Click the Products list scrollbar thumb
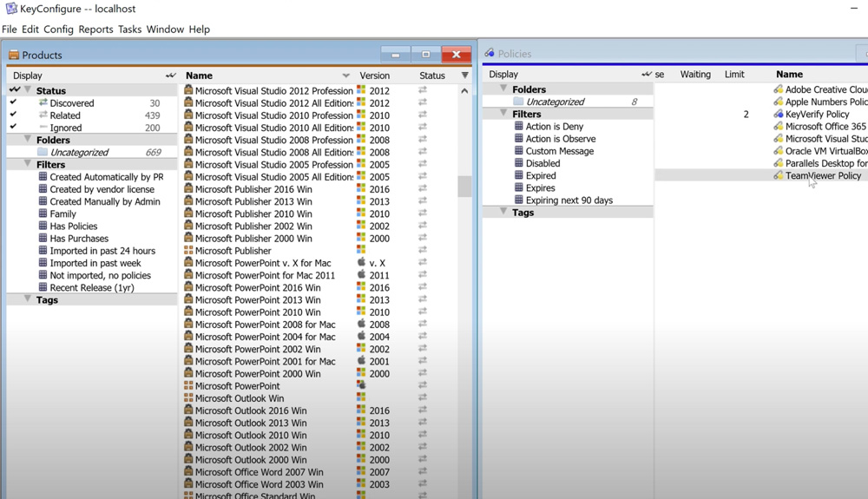Image resolution: width=868 pixels, height=499 pixels. pyautogui.click(x=464, y=187)
